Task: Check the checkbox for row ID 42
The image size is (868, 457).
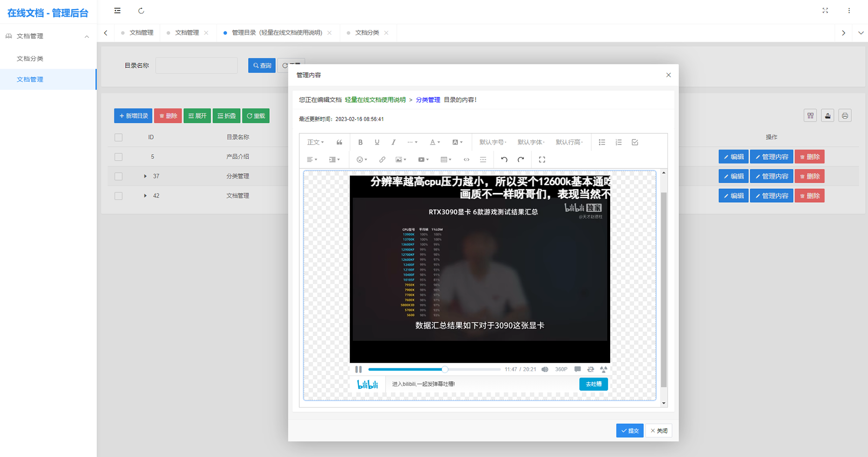Action: [118, 195]
